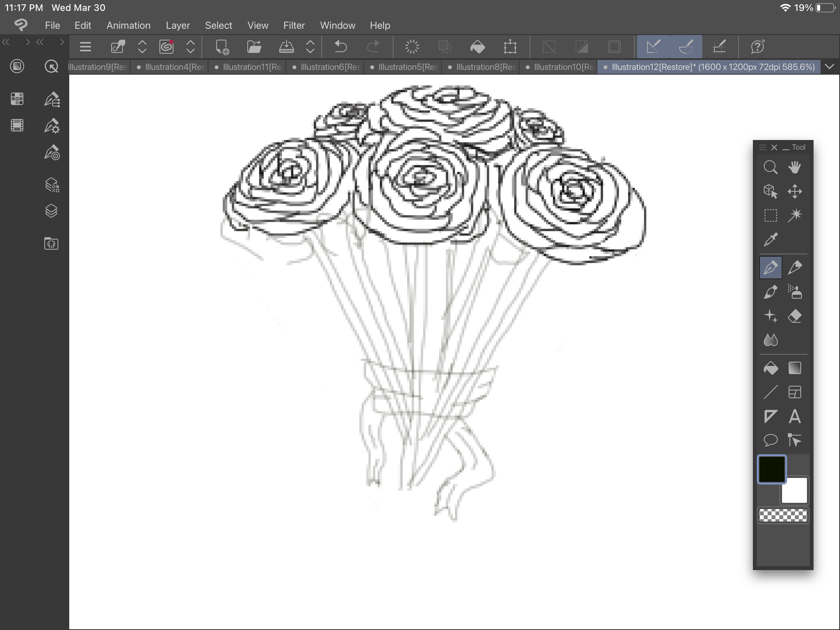
Task: Open the Layer menu
Action: coord(178,25)
